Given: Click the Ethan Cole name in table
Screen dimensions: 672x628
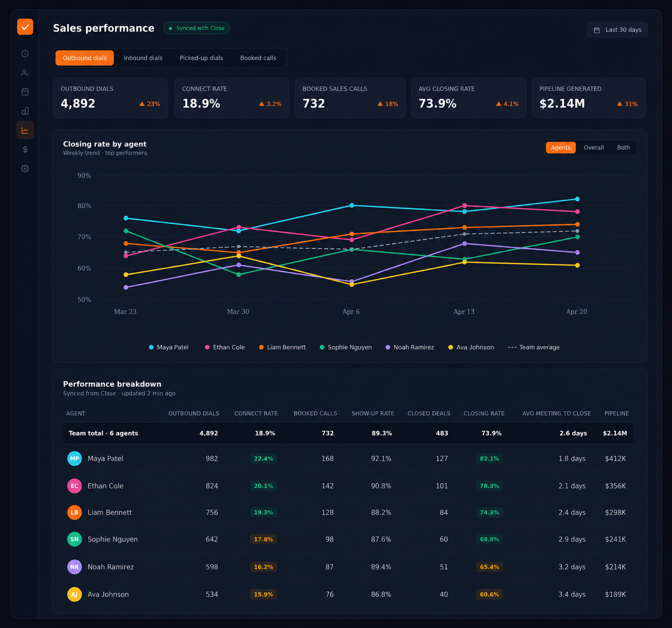Looking at the screenshot, I should (x=105, y=486).
